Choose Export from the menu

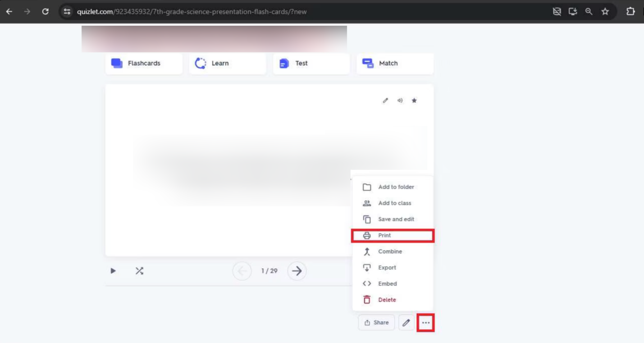(393, 268)
